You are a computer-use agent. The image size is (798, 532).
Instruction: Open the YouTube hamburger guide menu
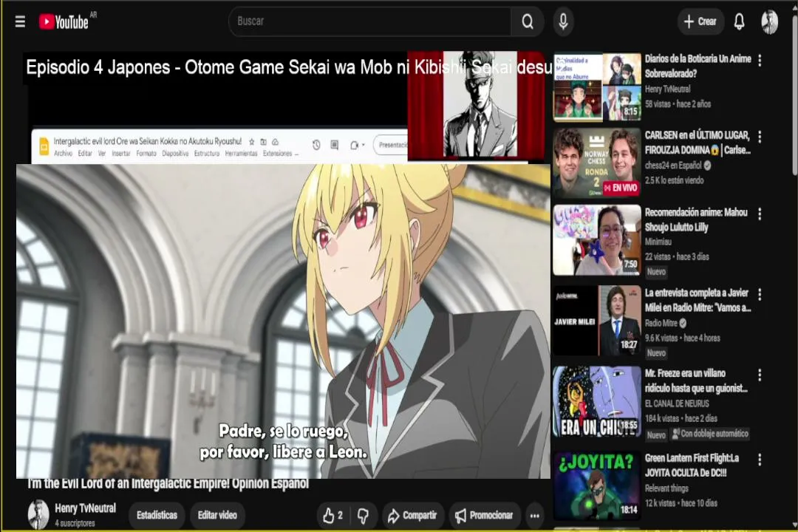point(20,22)
